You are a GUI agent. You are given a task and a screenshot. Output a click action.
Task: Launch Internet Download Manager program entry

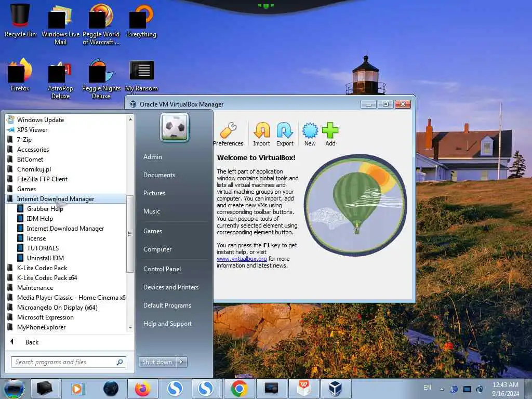click(65, 229)
